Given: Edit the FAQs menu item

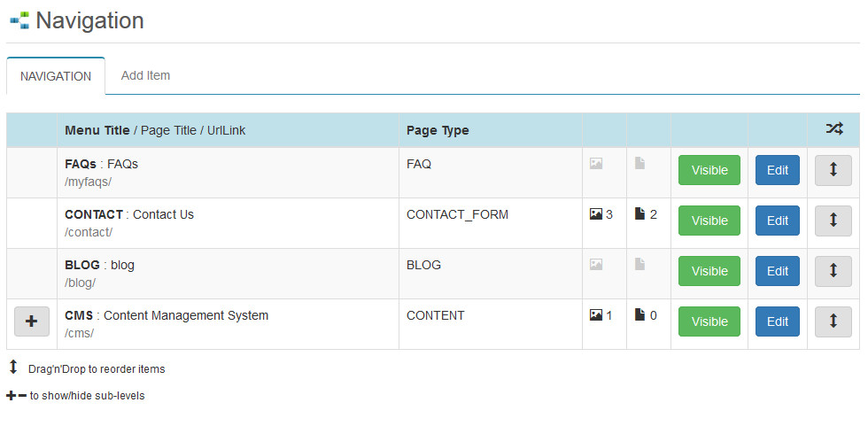Looking at the screenshot, I should click(x=778, y=170).
